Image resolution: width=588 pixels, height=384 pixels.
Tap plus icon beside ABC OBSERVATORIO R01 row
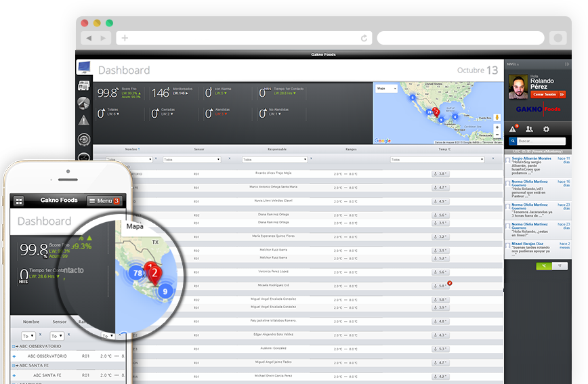tap(14, 356)
